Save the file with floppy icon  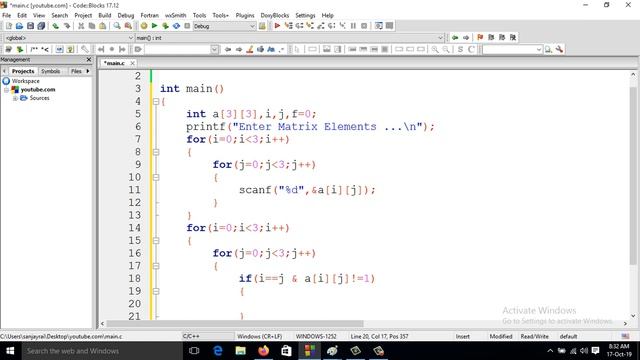tap(30, 26)
